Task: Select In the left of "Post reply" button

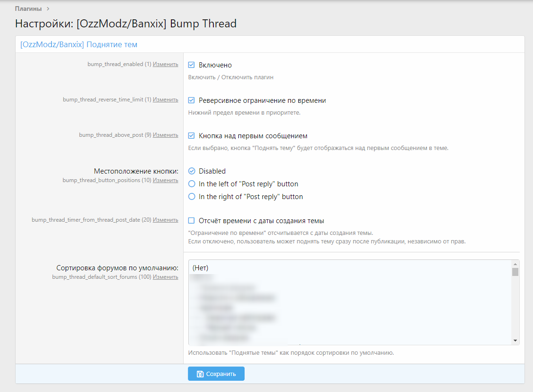Action: [x=192, y=184]
